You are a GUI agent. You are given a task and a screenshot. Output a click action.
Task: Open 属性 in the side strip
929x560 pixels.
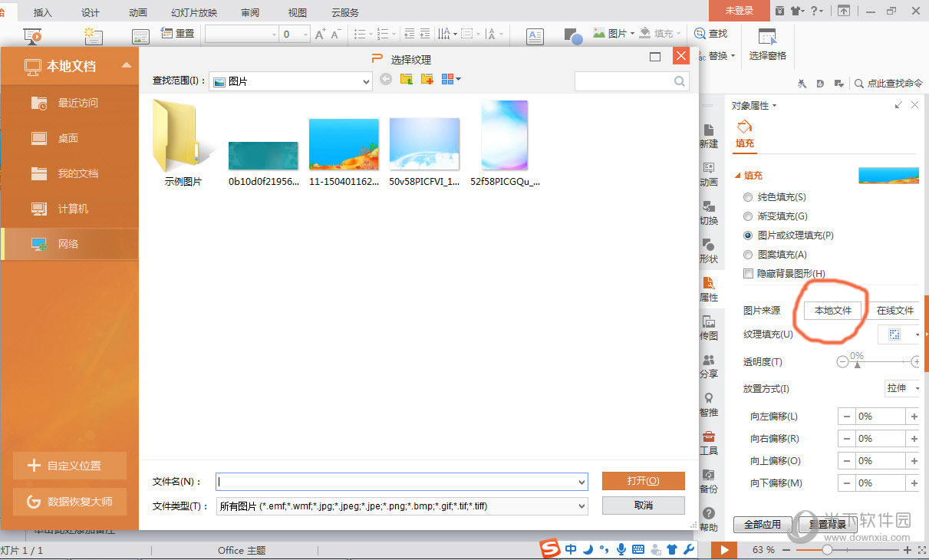coord(709,290)
